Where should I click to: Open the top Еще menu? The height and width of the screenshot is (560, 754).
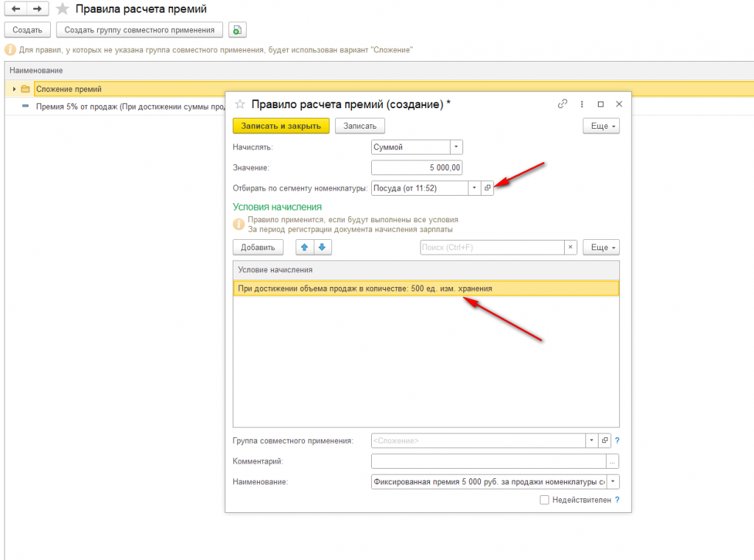[x=601, y=126]
